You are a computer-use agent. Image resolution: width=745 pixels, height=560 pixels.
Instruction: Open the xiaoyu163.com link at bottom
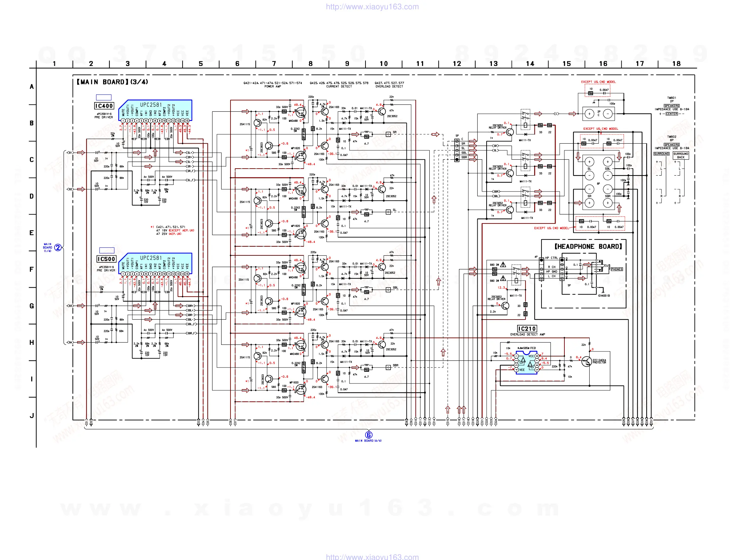[x=372, y=557]
